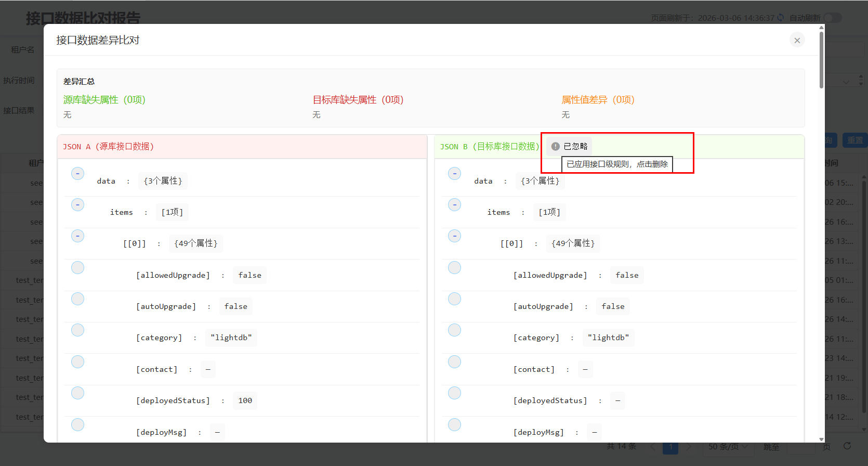The image size is (868, 466).
Task: Click the reload icon next to pagination
Action: coord(847,446)
